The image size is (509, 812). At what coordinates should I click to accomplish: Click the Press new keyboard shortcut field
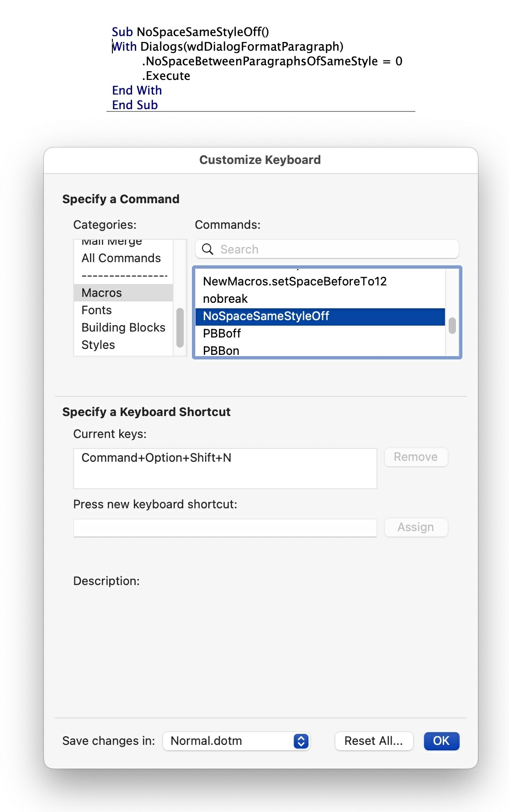coord(225,528)
